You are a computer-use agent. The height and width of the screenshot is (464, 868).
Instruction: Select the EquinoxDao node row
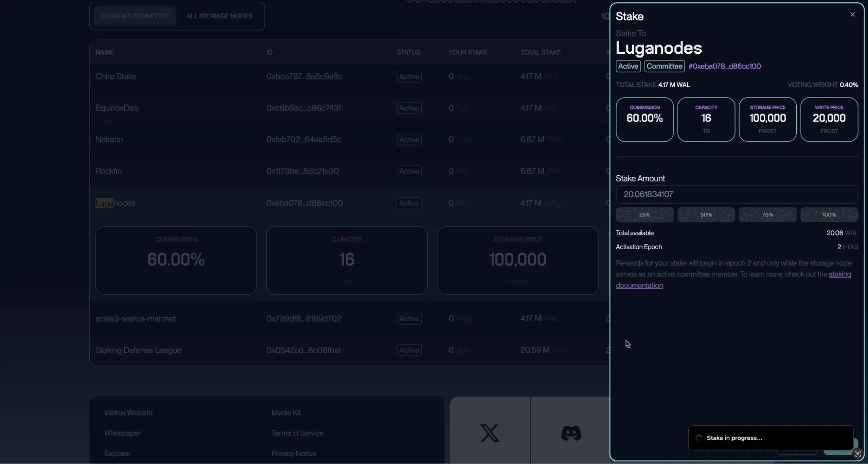click(x=350, y=108)
